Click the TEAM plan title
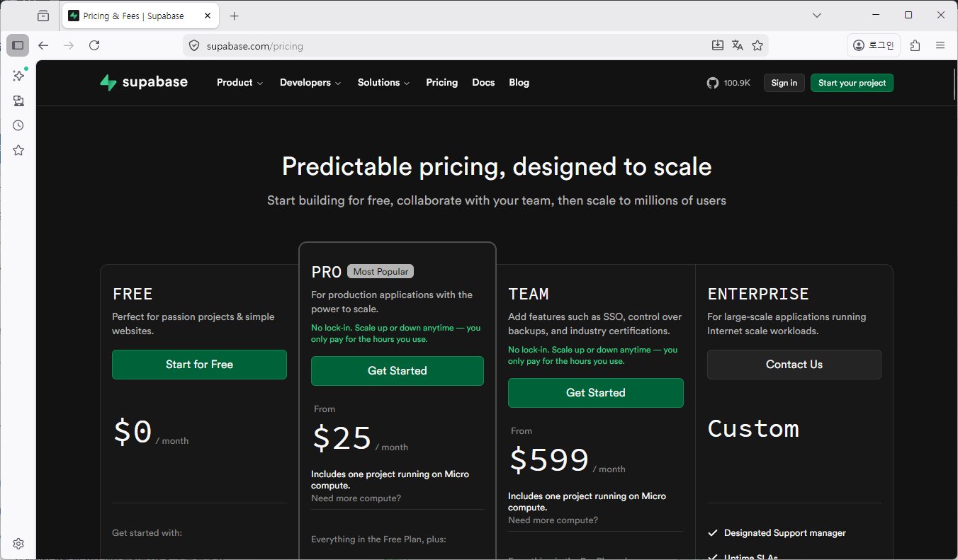The height and width of the screenshot is (560, 958). click(529, 294)
